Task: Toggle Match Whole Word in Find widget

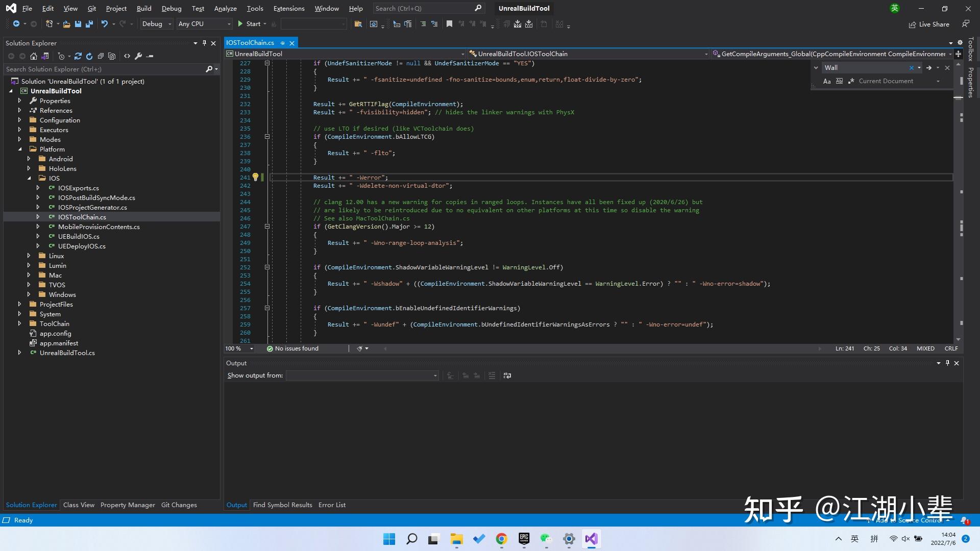Action: (x=840, y=81)
